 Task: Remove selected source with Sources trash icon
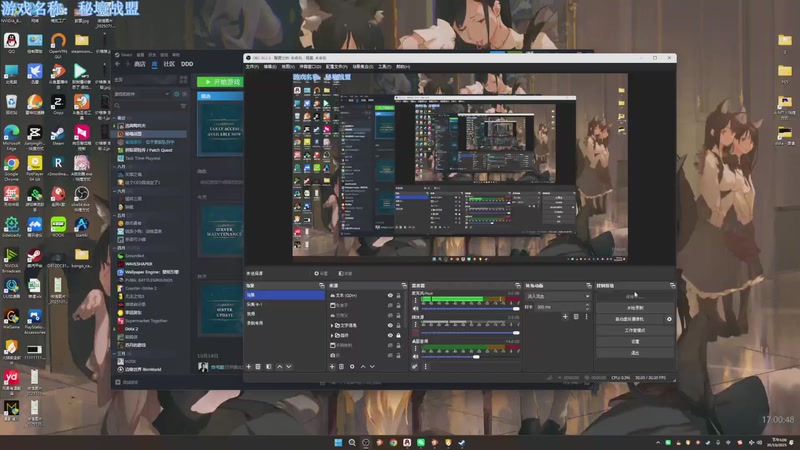[341, 366]
